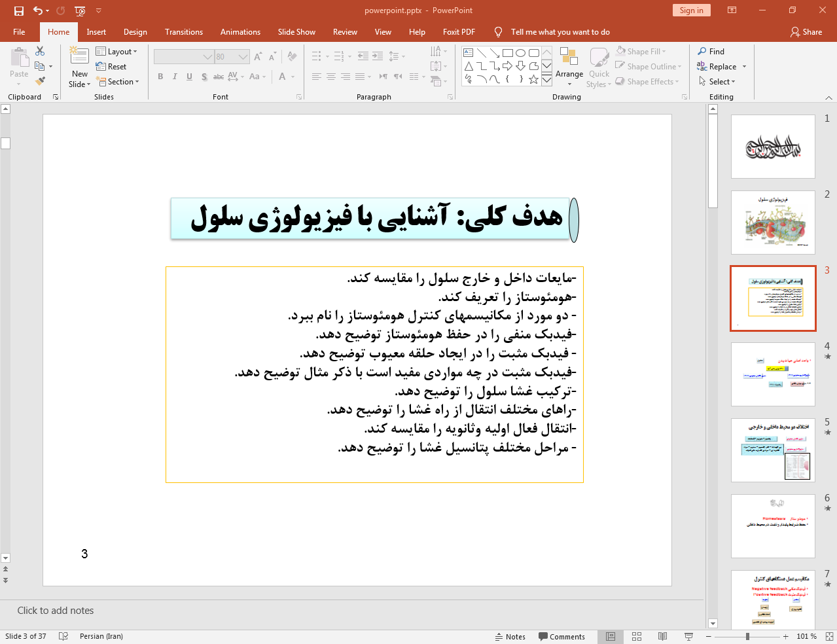Toggle the Comments pane
Viewport: 837px width, 644px height.
[x=561, y=637]
